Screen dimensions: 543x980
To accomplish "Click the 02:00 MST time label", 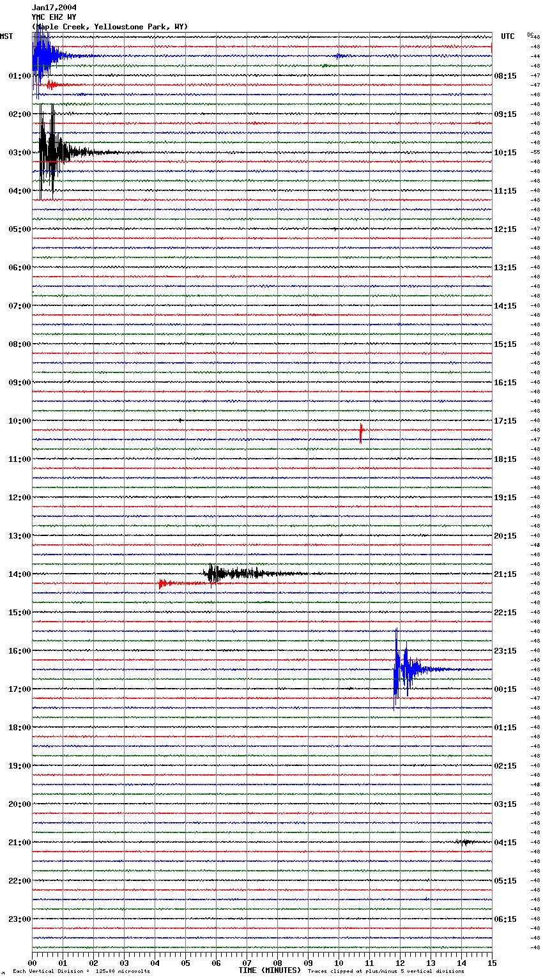I will tap(20, 114).
